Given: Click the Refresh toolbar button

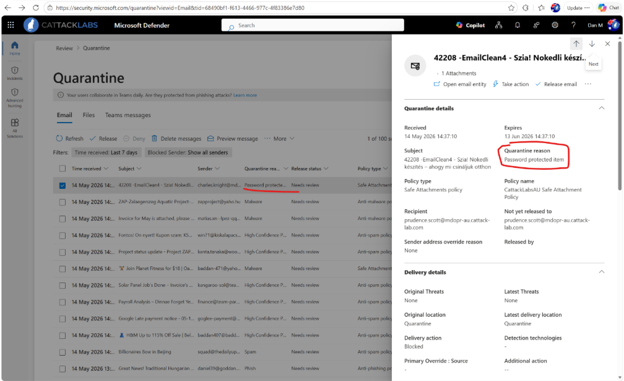Looking at the screenshot, I should click(x=70, y=139).
